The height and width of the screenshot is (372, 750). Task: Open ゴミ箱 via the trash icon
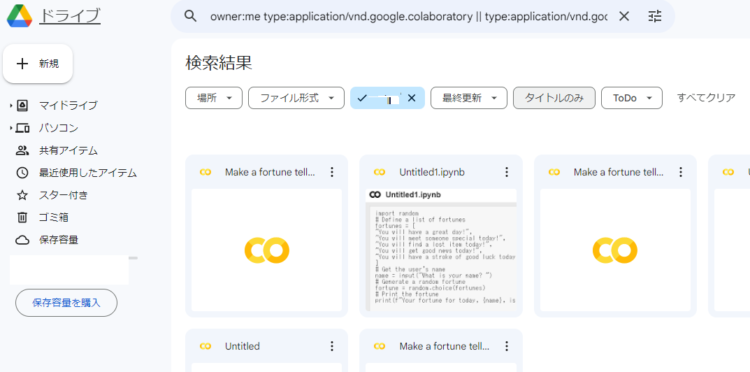coord(22,218)
